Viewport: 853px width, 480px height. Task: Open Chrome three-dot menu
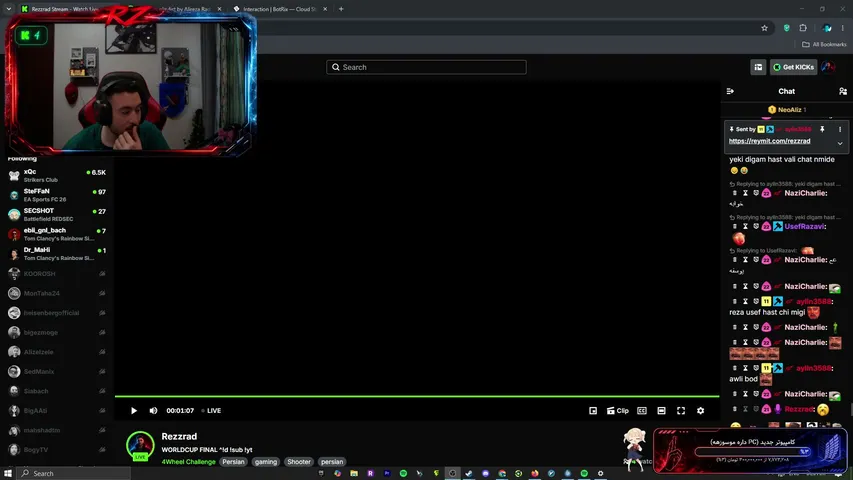coord(843,28)
